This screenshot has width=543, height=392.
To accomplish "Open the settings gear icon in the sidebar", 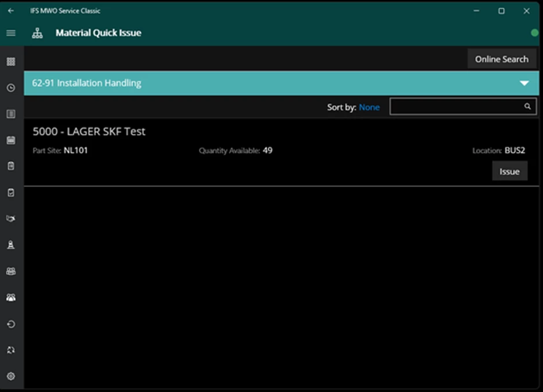I will (x=11, y=376).
